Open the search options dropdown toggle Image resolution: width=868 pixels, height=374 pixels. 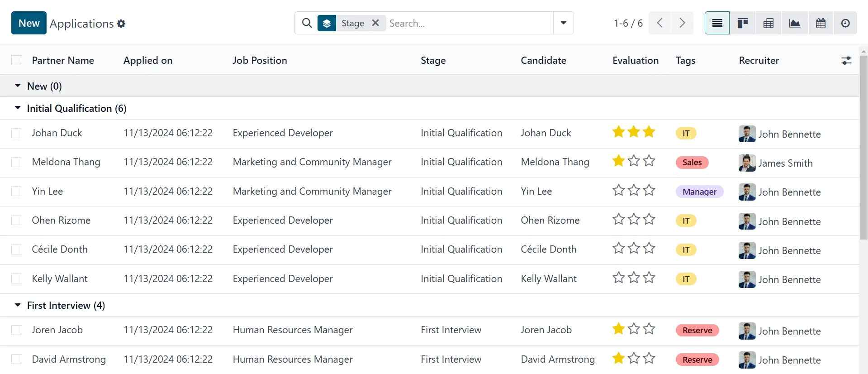pos(564,23)
